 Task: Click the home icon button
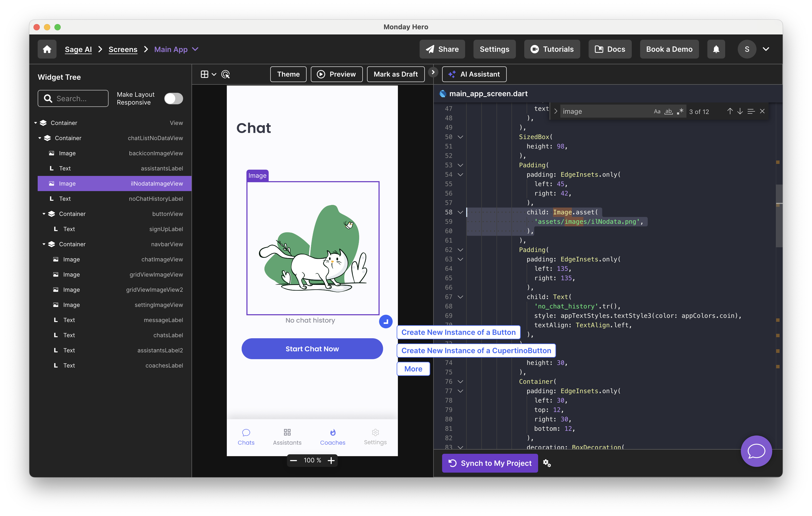point(47,49)
